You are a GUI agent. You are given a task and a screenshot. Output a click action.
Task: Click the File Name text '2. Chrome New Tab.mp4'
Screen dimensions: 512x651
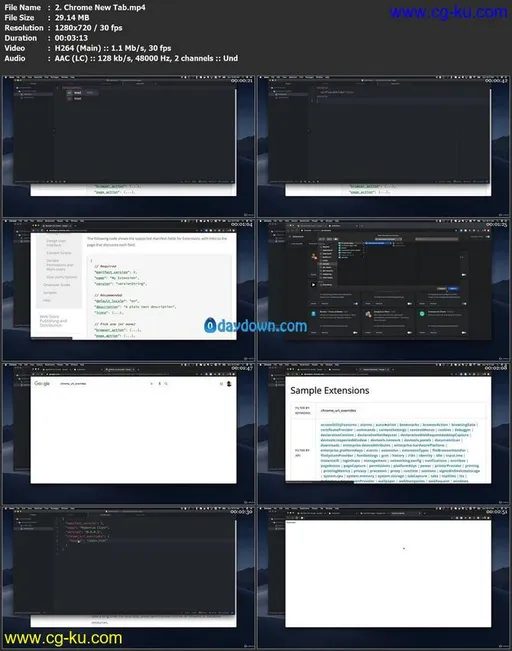(x=100, y=7)
